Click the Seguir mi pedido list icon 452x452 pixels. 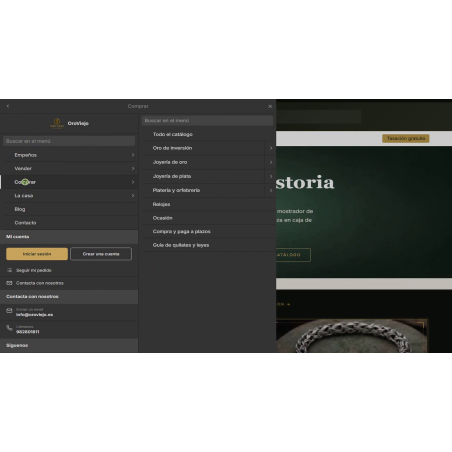tap(9, 270)
